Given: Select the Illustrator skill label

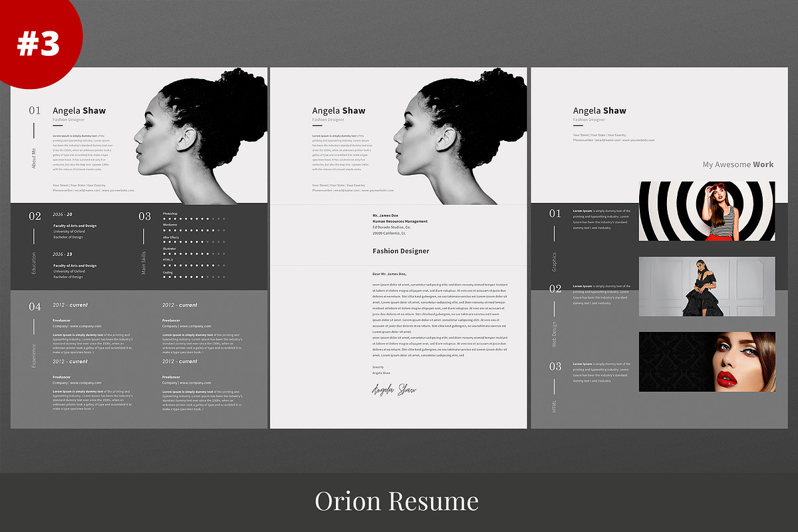Looking at the screenshot, I should (x=170, y=249).
